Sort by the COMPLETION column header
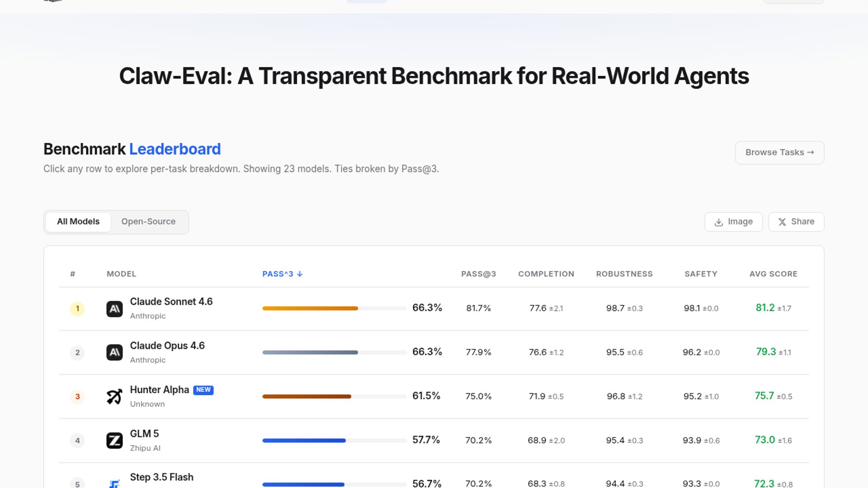 546,274
